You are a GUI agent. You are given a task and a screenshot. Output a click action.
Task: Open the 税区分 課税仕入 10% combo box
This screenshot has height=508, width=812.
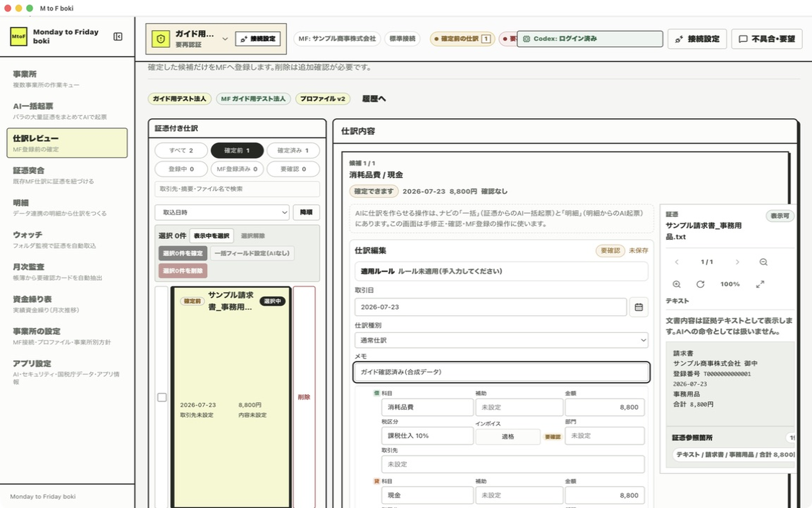click(x=427, y=436)
